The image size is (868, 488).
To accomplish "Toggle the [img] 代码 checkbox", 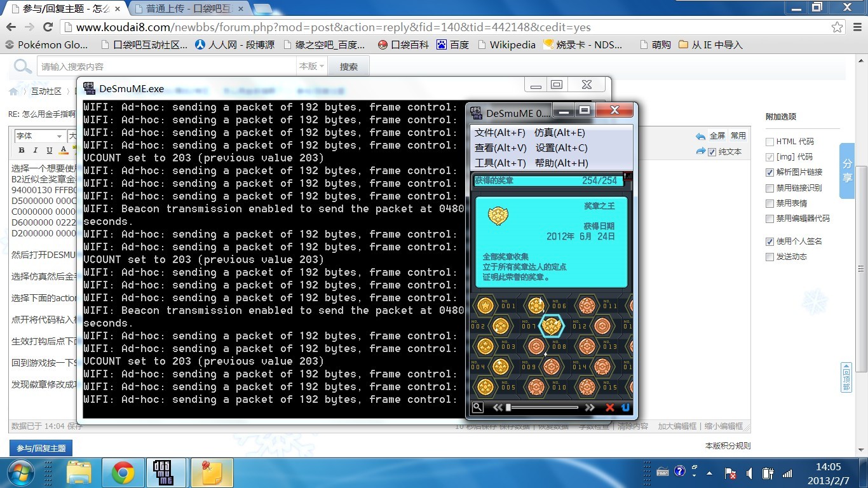I will 770,157.
